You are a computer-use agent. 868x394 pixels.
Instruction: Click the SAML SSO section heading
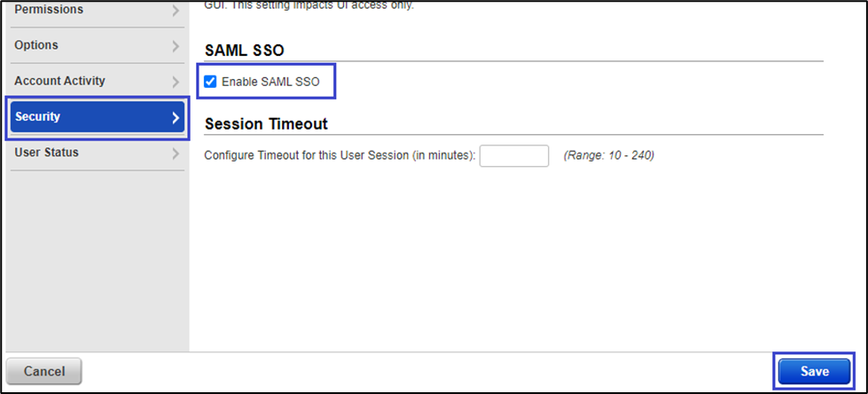click(244, 51)
